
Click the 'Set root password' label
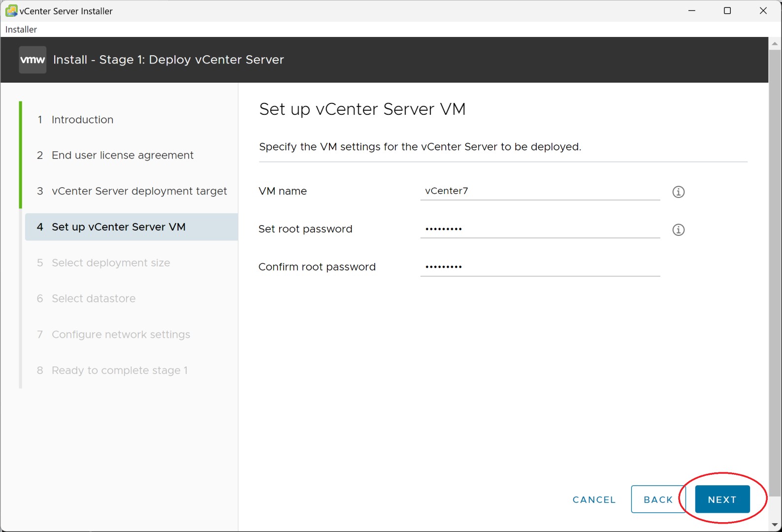tap(305, 229)
